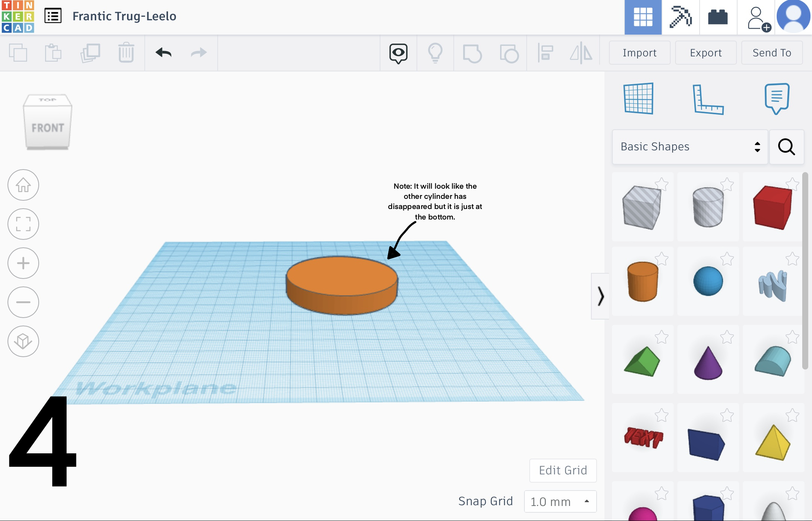
Task: Pick the teal Round Roof shape
Action: pos(773,362)
